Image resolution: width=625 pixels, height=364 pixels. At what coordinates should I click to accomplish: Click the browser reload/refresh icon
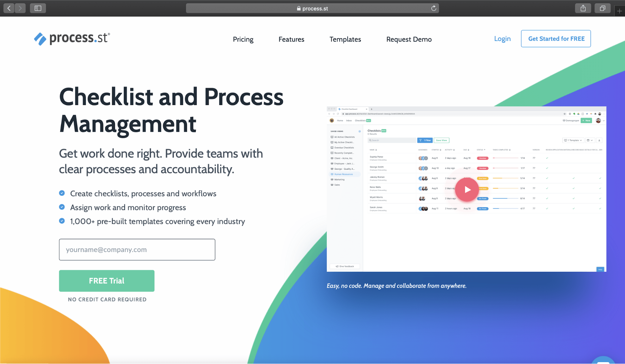coord(434,8)
